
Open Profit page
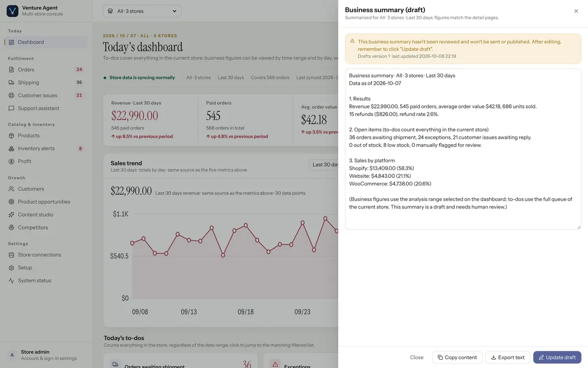46,161
